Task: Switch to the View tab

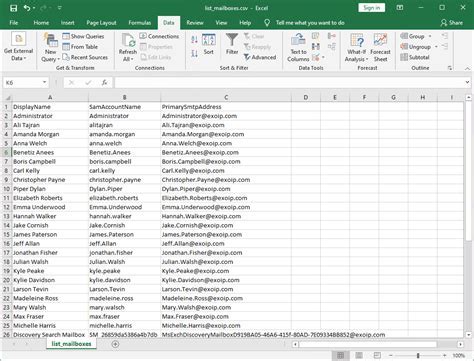Action: click(221, 23)
